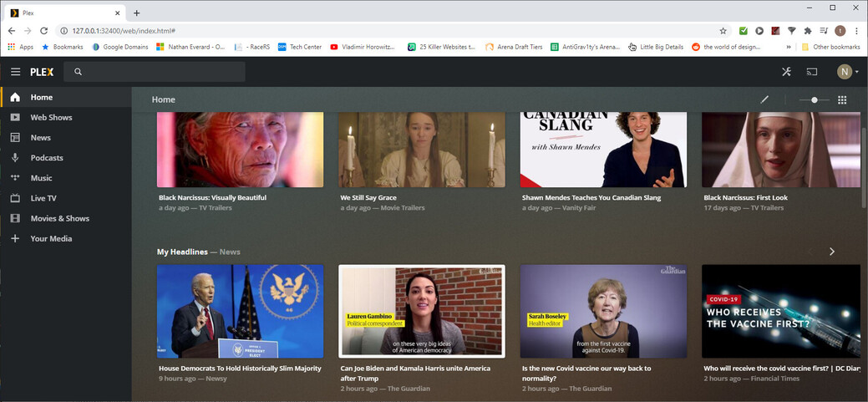Screen dimensions: 868x402
Task: Open the Tech Center bookmark
Action: [x=299, y=47]
